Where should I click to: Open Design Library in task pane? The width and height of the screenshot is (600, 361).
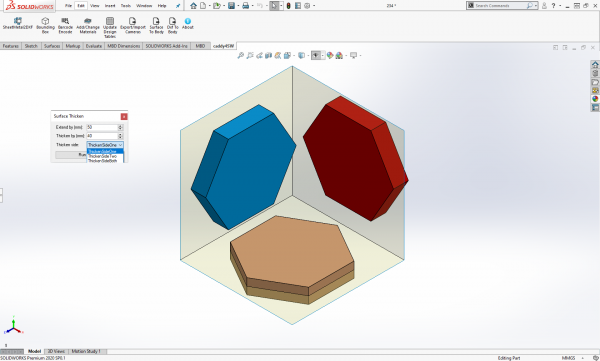(x=595, y=73)
